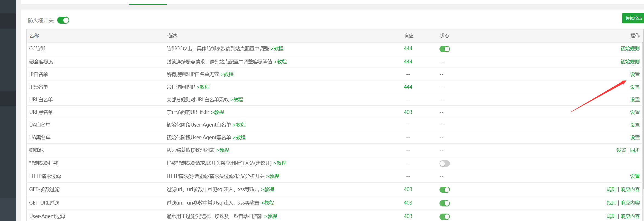Open the 教程 link for HTTP请求过滤
The height and width of the screenshot is (221, 644).
click(x=273, y=176)
